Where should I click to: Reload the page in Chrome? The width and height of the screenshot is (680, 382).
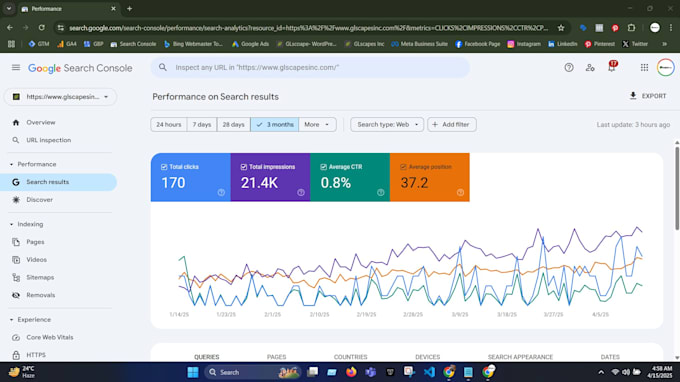(42, 28)
